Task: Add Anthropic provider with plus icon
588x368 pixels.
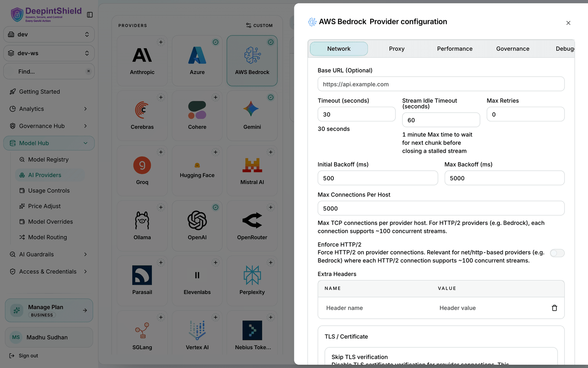Action: [x=161, y=42]
